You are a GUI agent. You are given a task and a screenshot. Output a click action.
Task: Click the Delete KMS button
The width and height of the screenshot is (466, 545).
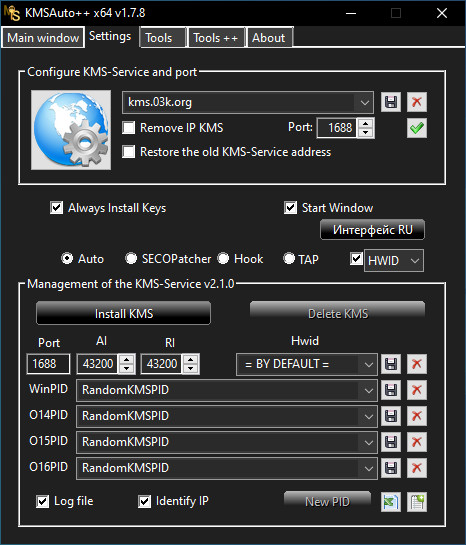tap(337, 314)
